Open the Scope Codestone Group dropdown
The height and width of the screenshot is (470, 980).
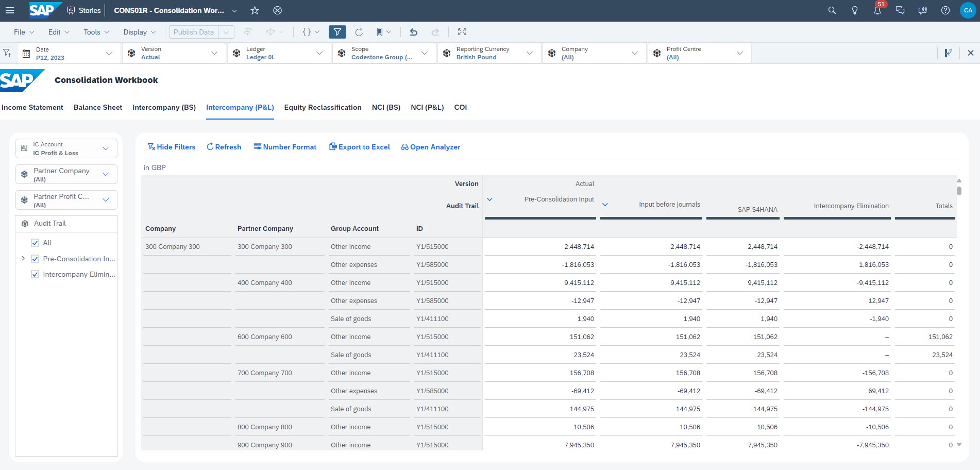pos(384,53)
